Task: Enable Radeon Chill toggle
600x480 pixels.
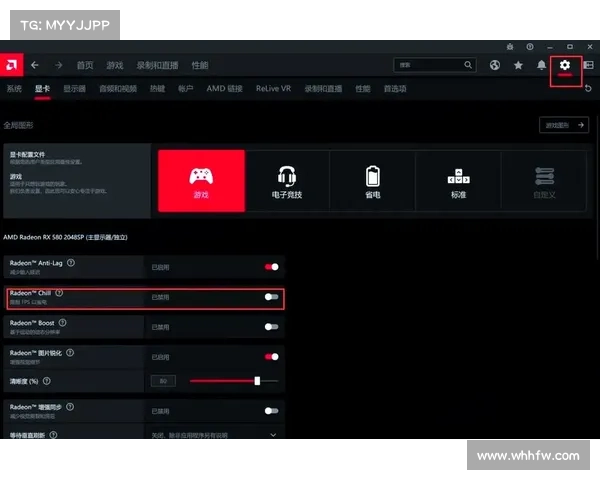Action: coord(271,297)
